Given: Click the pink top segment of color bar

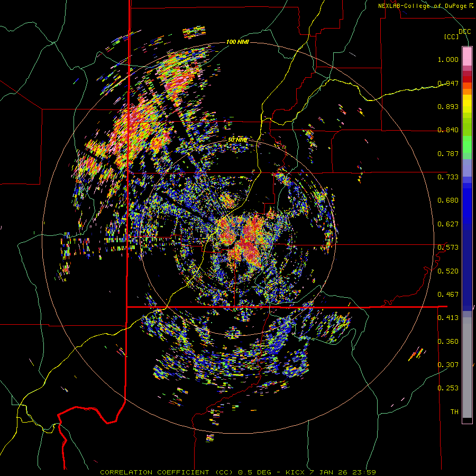Looking at the screenshot, I should 467,56.
